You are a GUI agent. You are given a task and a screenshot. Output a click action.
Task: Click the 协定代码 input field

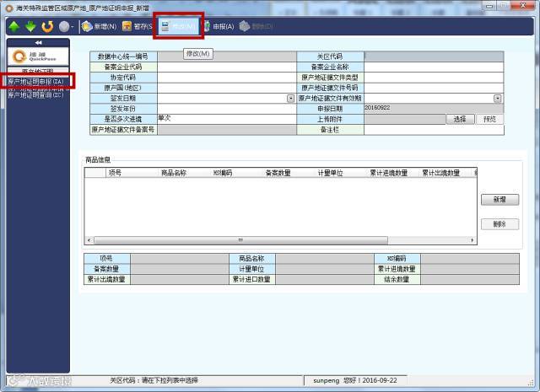(227, 78)
